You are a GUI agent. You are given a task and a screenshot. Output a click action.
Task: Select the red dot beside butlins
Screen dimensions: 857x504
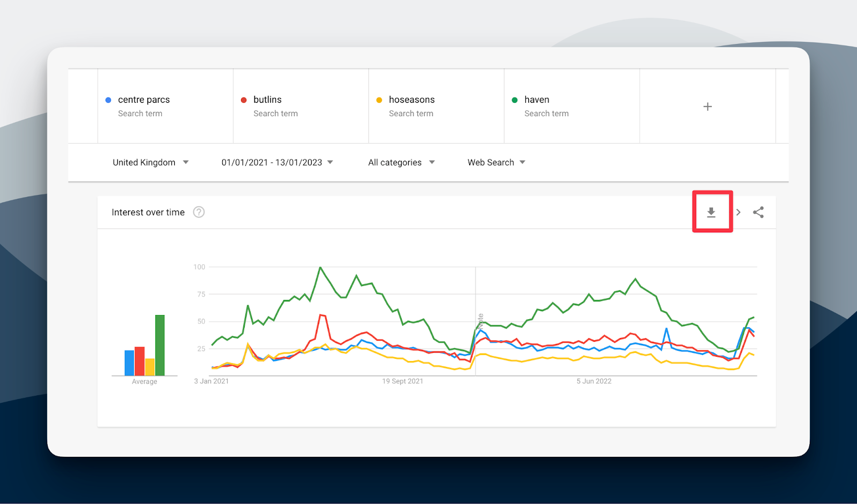[x=244, y=100]
